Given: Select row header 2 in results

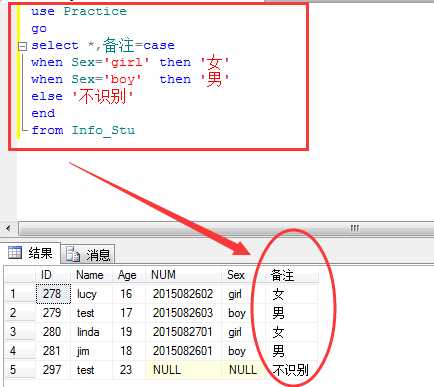Looking at the screenshot, I should 21,313.
